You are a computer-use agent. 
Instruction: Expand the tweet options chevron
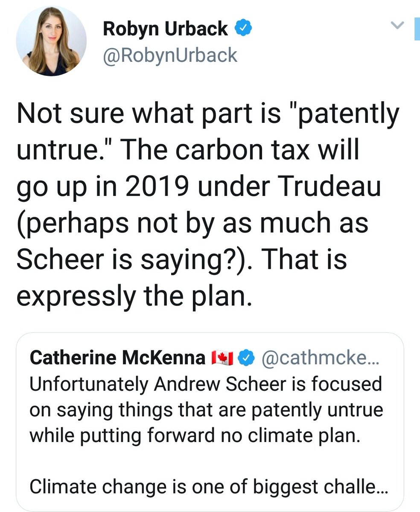[397, 26]
